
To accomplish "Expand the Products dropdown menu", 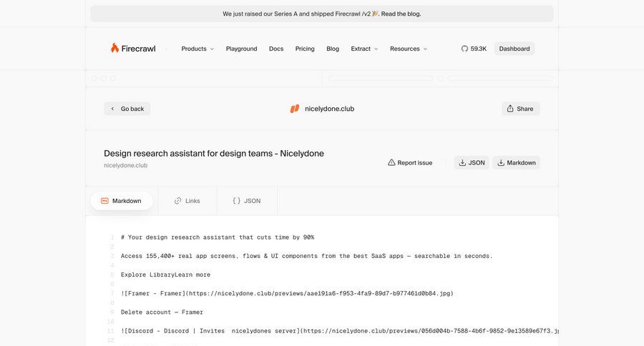I will coord(197,49).
